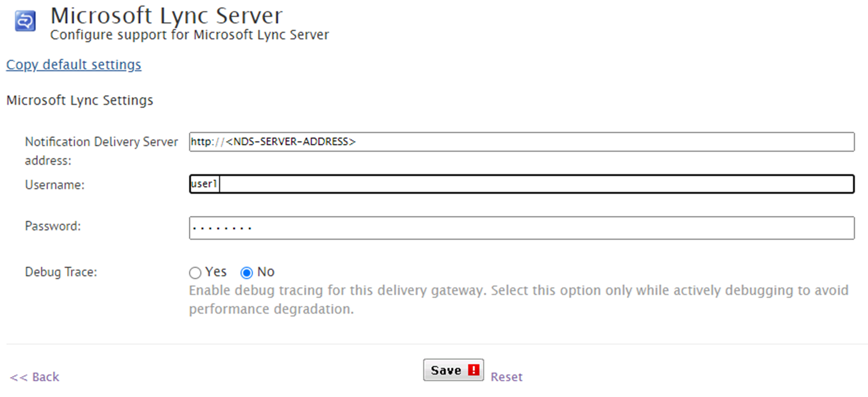
Task: Reset the form via Reset link
Action: (507, 377)
